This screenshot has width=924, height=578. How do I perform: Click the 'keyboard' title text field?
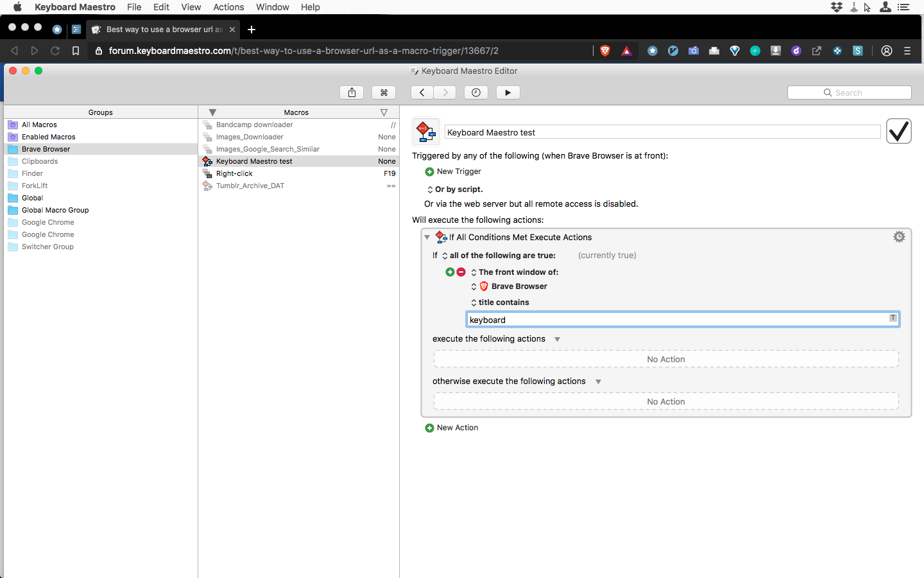[683, 319]
